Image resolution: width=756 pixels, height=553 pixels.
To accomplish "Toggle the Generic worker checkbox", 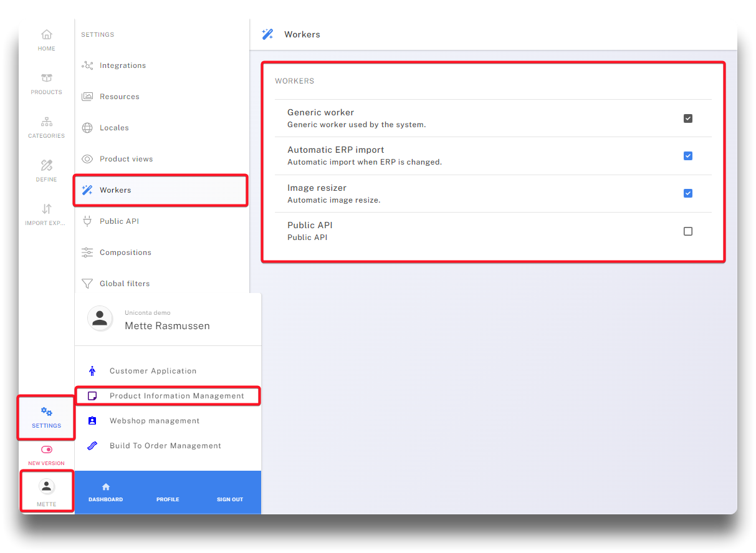I will [x=688, y=118].
